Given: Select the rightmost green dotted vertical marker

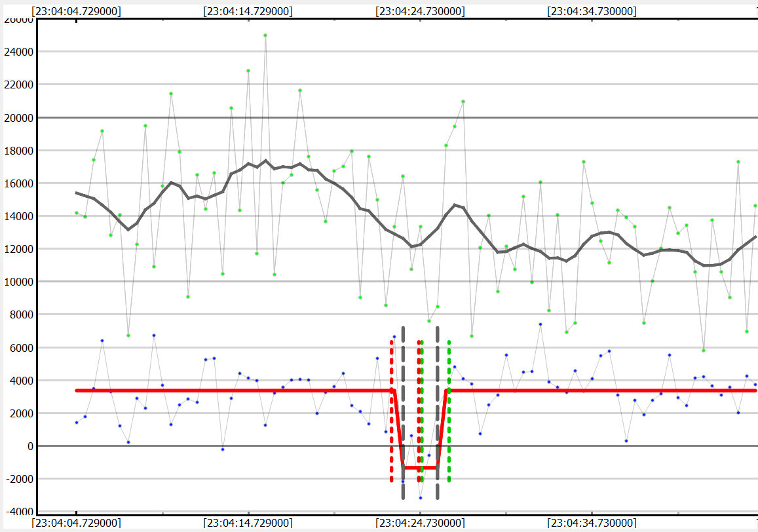Looking at the screenshot, I should [x=449, y=411].
